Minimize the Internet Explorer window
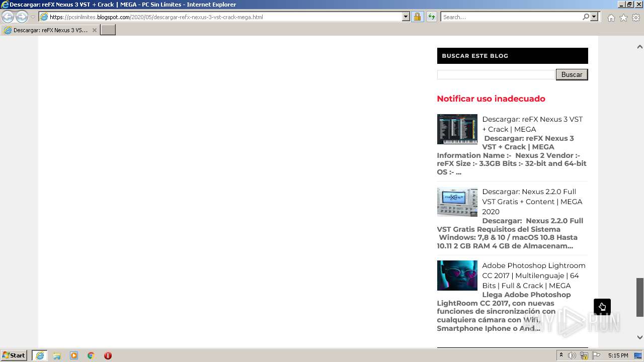This screenshot has height=362, width=644. (621, 4)
